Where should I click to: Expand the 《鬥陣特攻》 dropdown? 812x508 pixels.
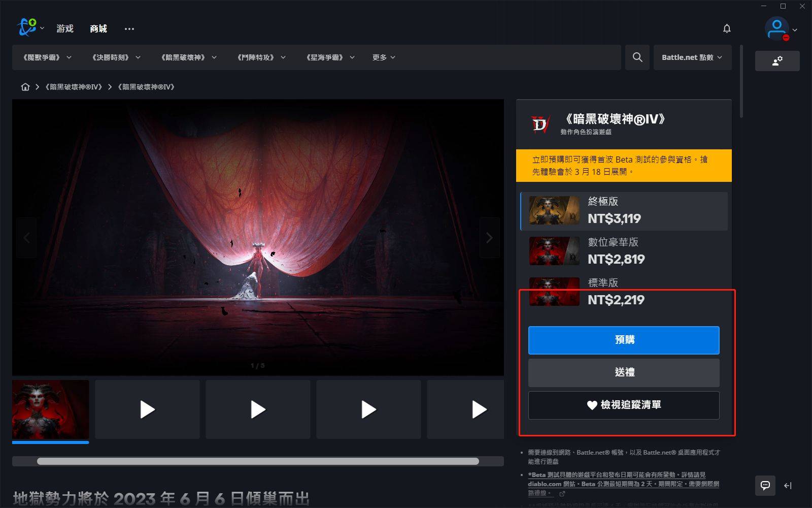[261, 57]
